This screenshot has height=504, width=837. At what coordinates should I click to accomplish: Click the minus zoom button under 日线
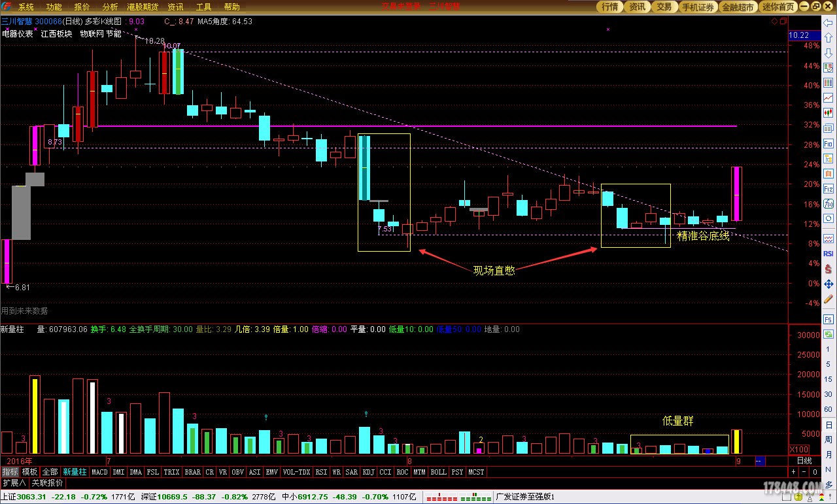(804, 471)
